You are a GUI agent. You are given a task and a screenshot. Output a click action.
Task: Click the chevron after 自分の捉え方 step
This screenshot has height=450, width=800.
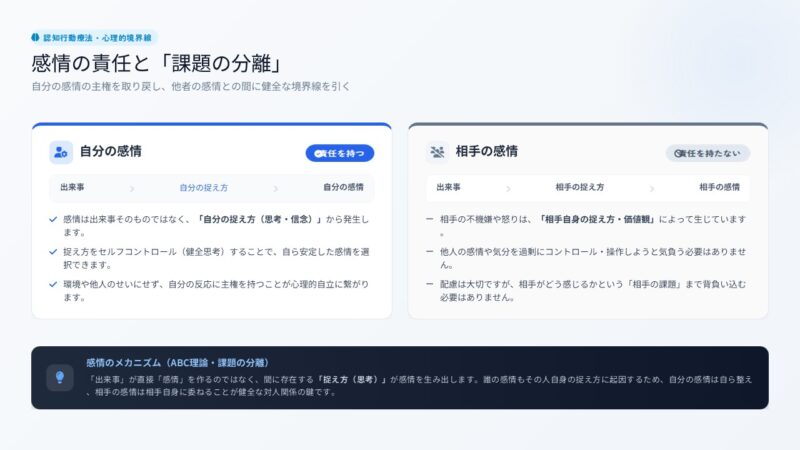tap(276, 188)
